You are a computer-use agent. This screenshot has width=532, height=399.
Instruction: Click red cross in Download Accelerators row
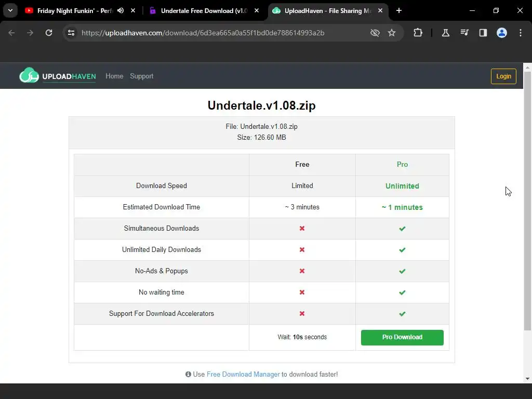click(x=302, y=313)
